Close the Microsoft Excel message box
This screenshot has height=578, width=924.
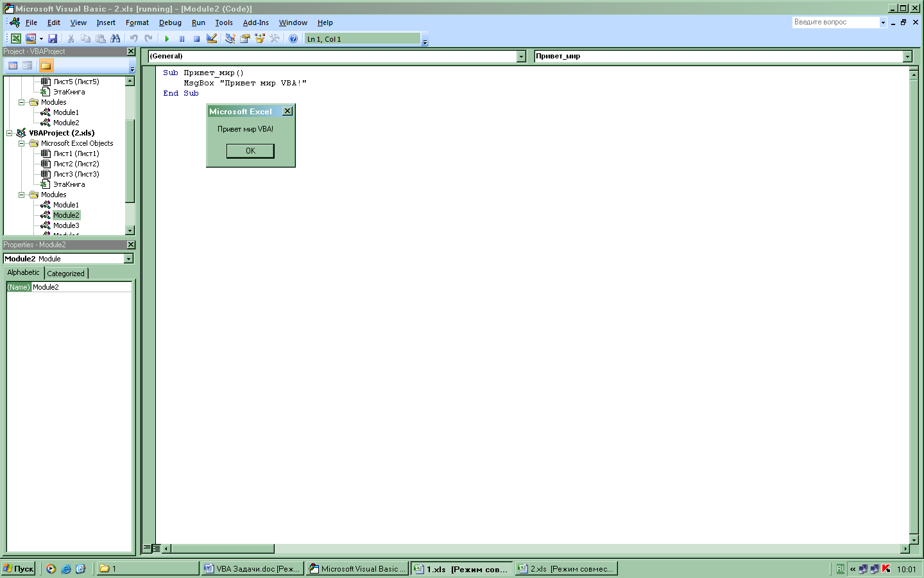pos(287,111)
